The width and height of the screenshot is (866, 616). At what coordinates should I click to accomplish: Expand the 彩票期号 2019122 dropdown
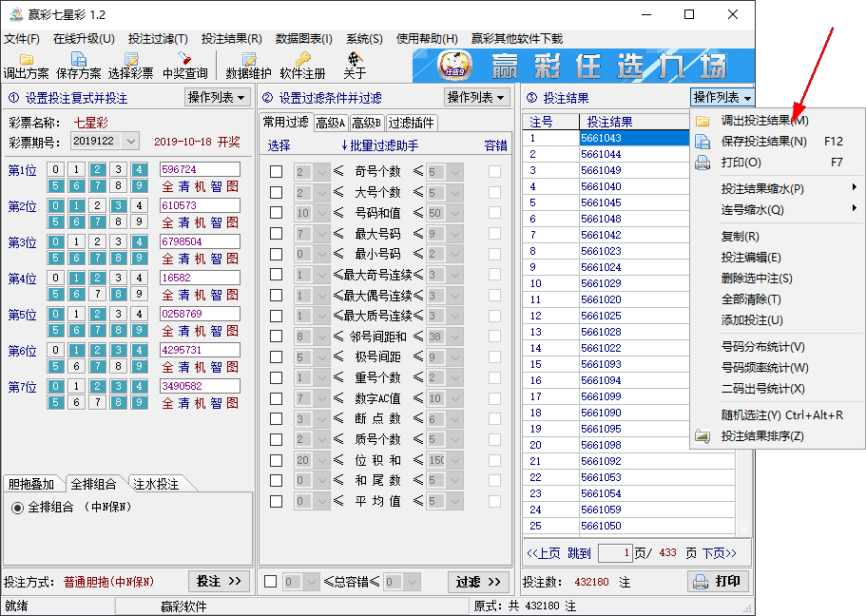pos(130,141)
